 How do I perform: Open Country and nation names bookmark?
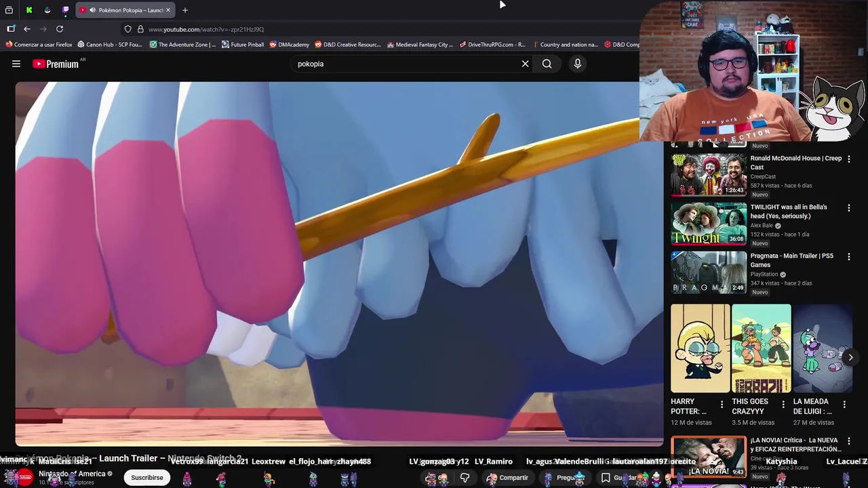click(x=565, y=45)
